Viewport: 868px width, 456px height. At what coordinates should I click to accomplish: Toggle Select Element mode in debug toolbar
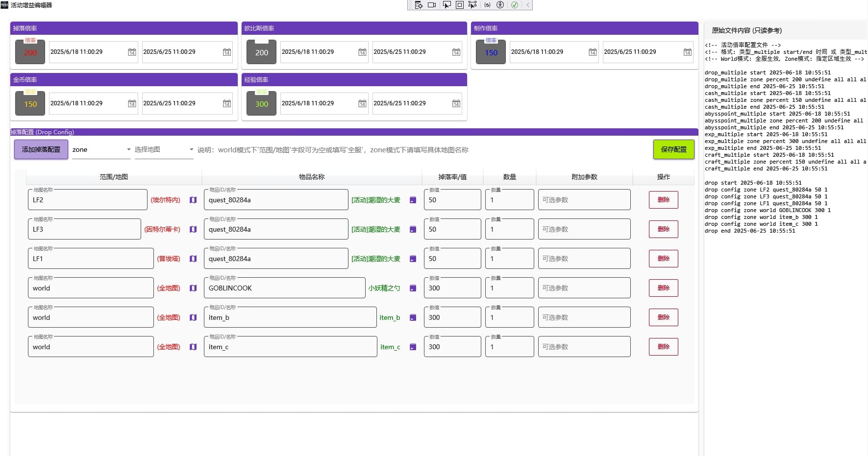point(446,5)
